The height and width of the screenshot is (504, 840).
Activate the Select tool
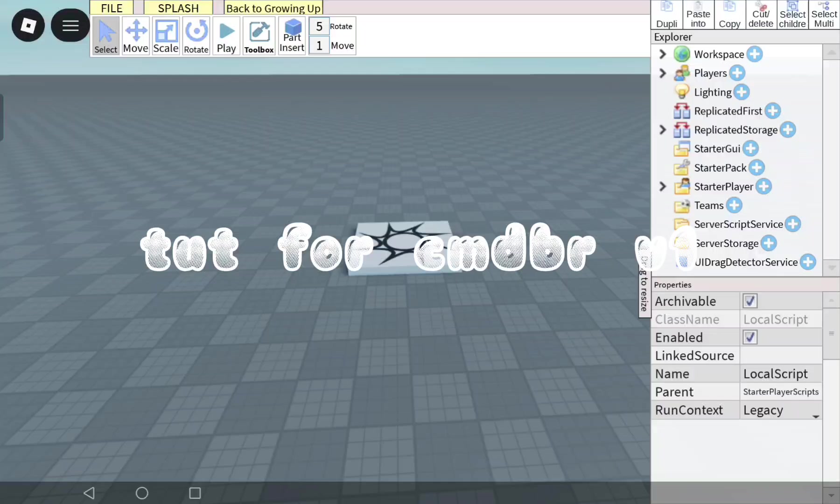coord(106,36)
